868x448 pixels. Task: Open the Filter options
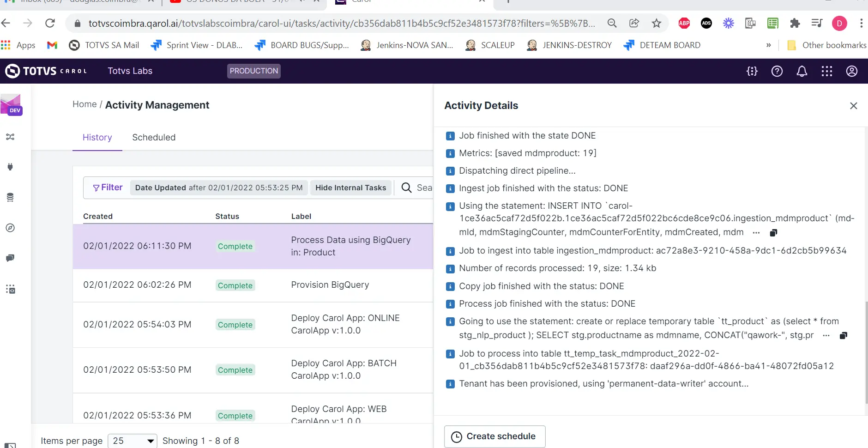pos(108,187)
